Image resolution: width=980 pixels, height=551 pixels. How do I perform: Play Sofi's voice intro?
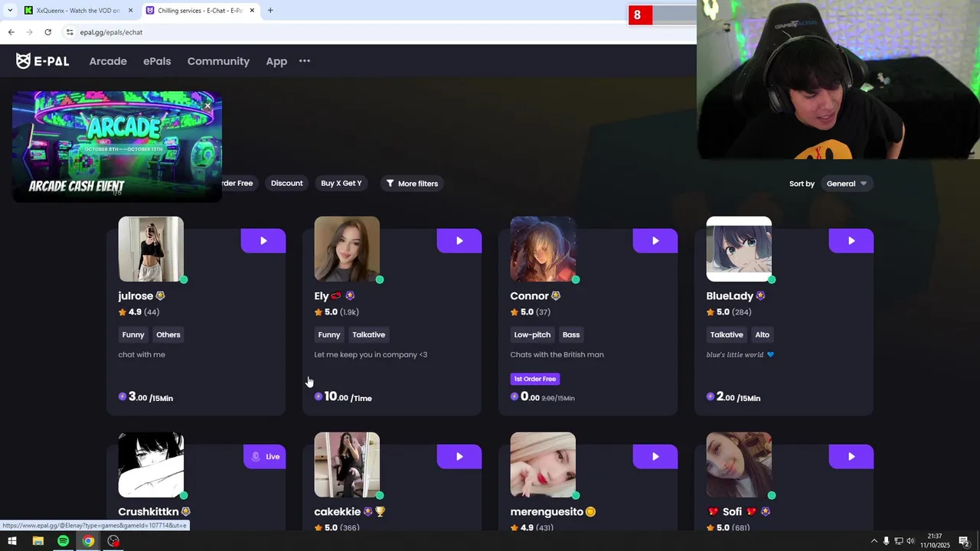(x=851, y=456)
